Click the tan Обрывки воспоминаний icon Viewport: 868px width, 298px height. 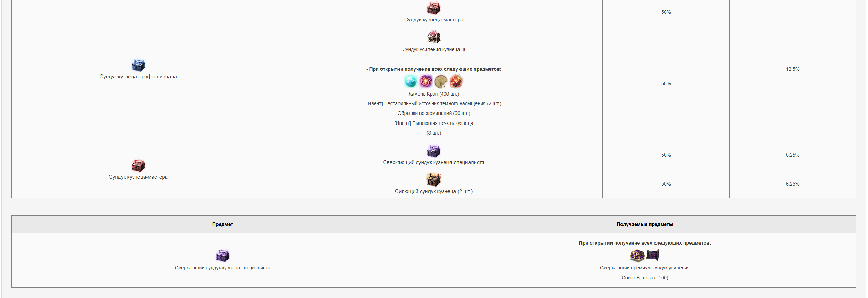pos(441,81)
